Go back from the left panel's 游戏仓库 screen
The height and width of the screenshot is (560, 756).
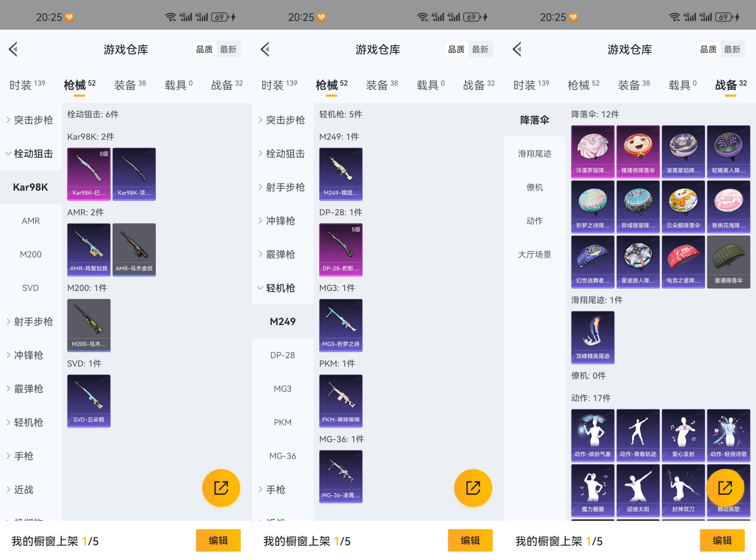pyautogui.click(x=13, y=50)
